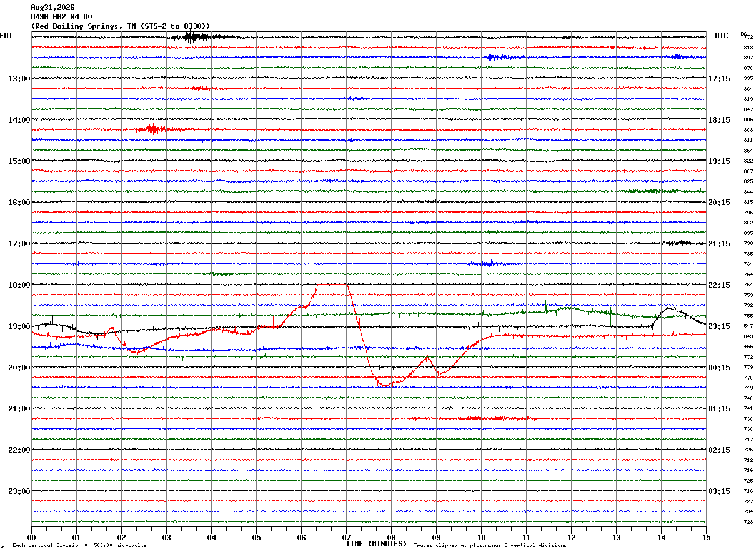Screen dimensions: 756x554
Task: Click the DC offset value 935
Action: [x=748, y=79]
